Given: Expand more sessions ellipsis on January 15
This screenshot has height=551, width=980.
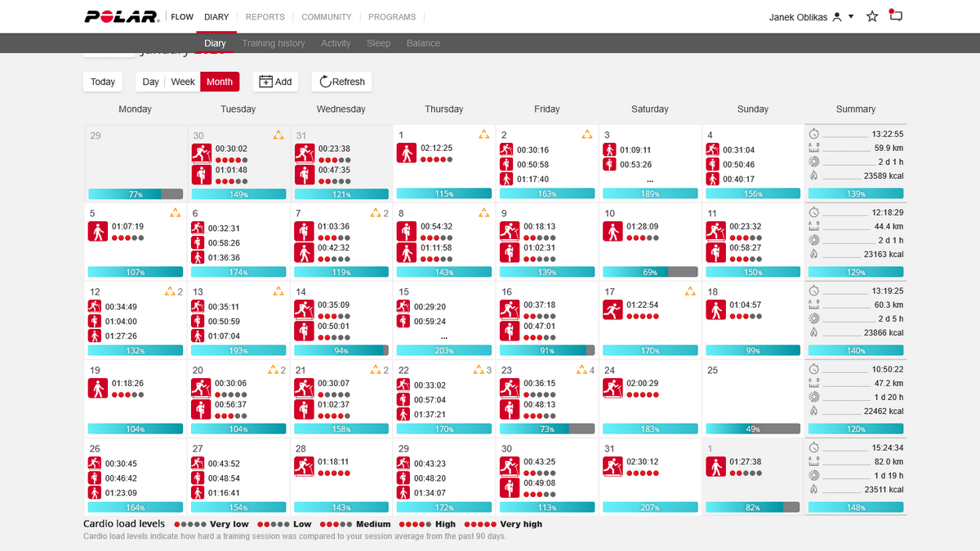Looking at the screenshot, I should point(444,336).
